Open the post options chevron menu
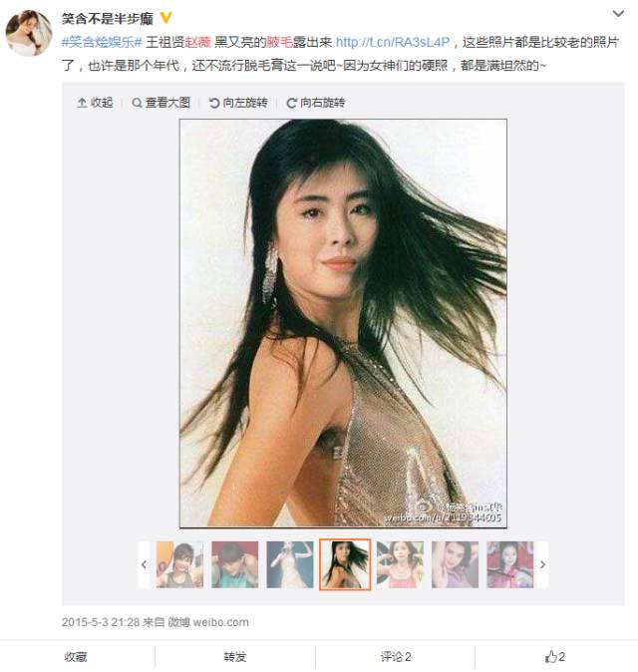The width and height of the screenshot is (638, 672). (x=618, y=14)
